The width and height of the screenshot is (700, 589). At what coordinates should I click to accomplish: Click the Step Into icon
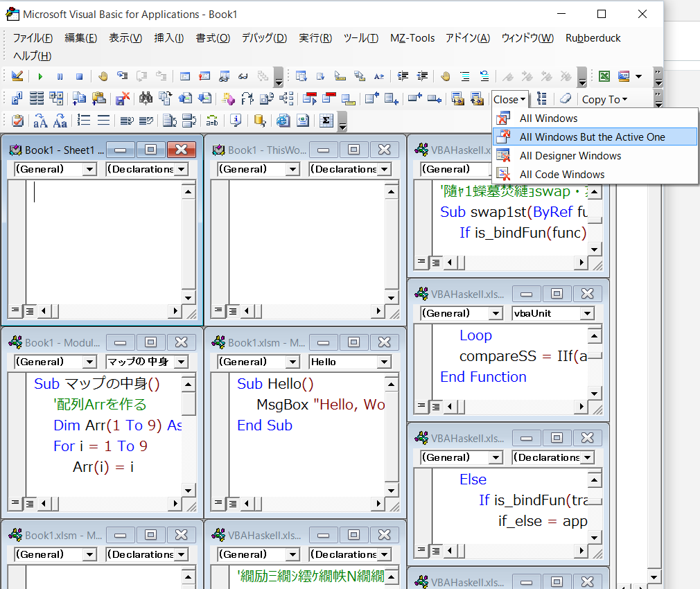pos(122,76)
